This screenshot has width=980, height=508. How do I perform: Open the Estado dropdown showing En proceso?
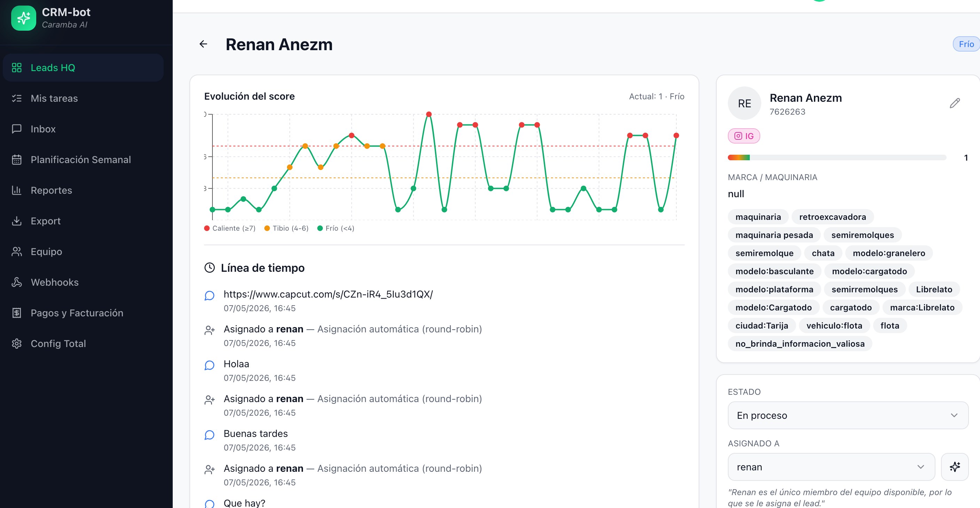848,415
